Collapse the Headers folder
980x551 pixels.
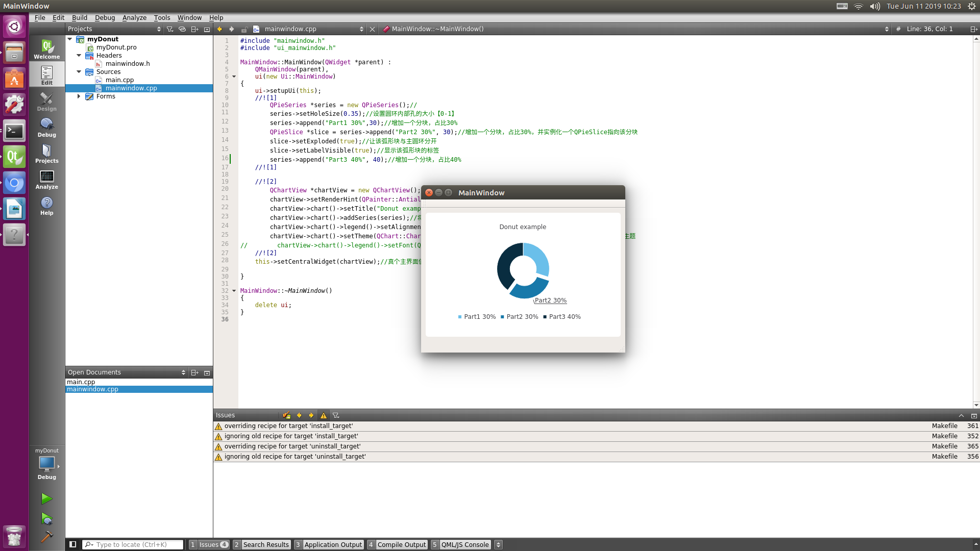click(79, 56)
